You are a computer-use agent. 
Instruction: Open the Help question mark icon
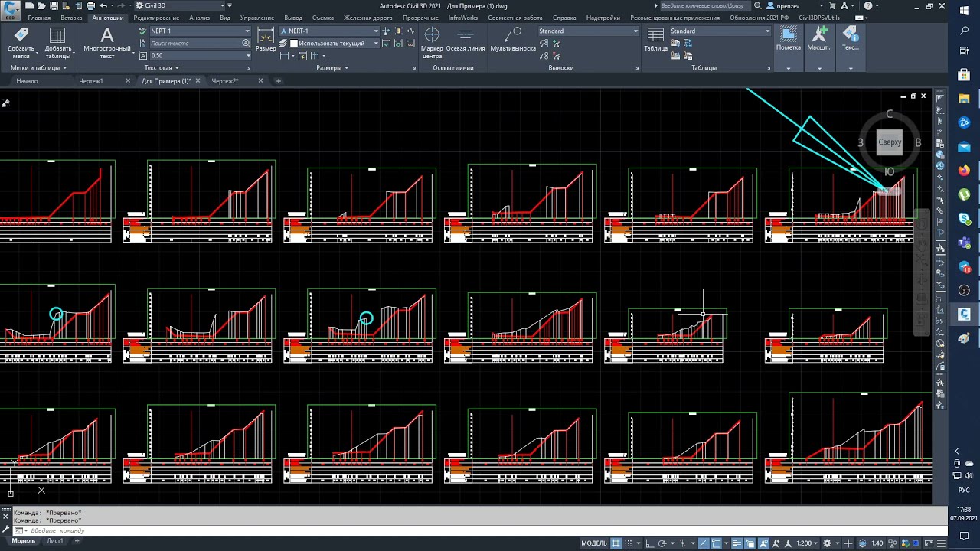point(867,5)
